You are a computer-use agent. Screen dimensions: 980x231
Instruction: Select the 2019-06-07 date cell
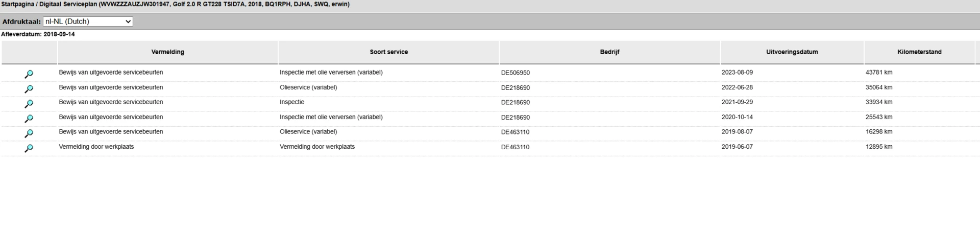[x=737, y=147]
